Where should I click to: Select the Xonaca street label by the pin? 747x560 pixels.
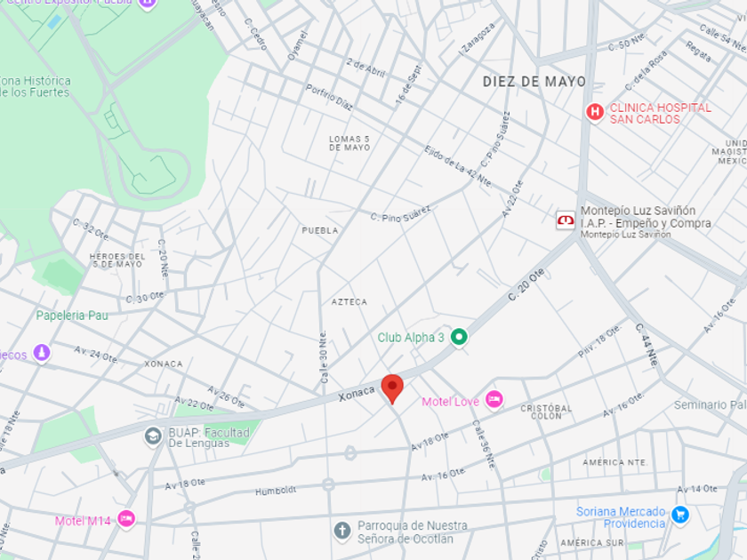pyautogui.click(x=357, y=393)
